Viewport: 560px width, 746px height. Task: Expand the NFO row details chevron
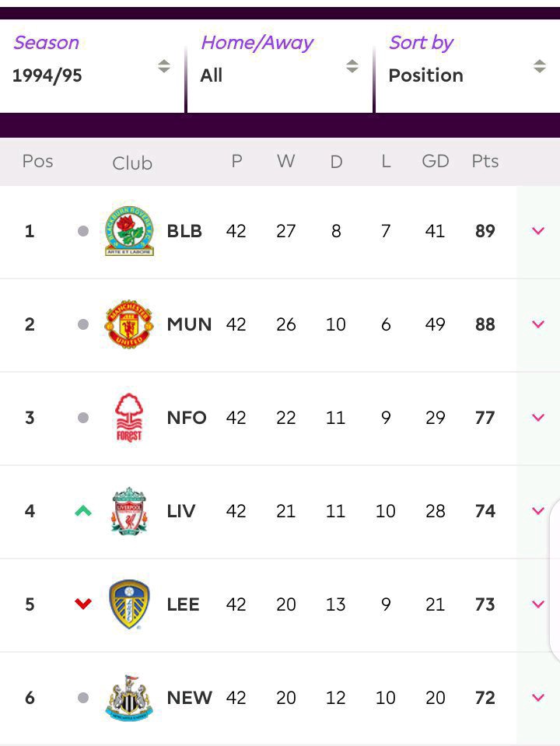click(x=538, y=417)
